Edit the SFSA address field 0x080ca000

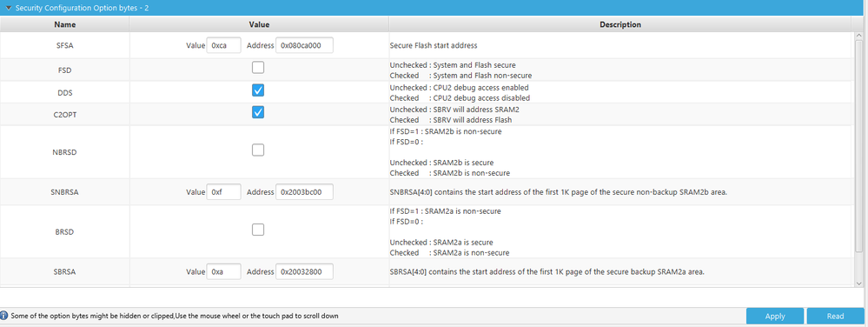pyautogui.click(x=304, y=45)
